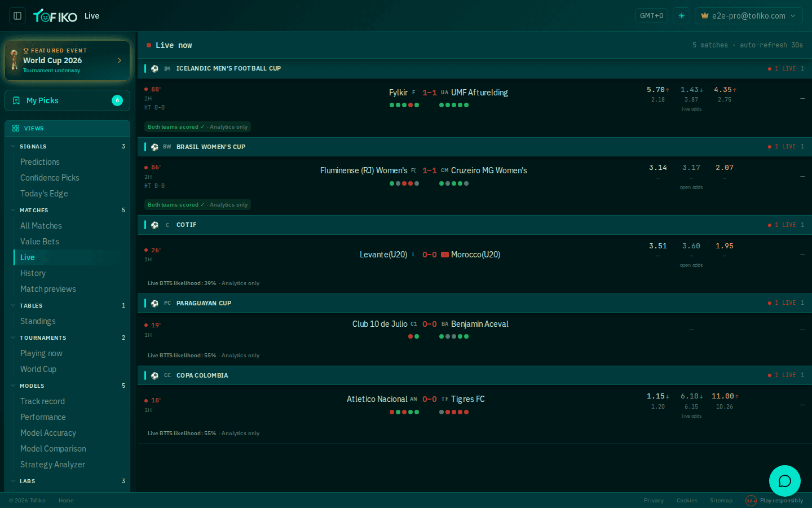Click the Tofiko logo
The image size is (812, 508).
point(55,16)
